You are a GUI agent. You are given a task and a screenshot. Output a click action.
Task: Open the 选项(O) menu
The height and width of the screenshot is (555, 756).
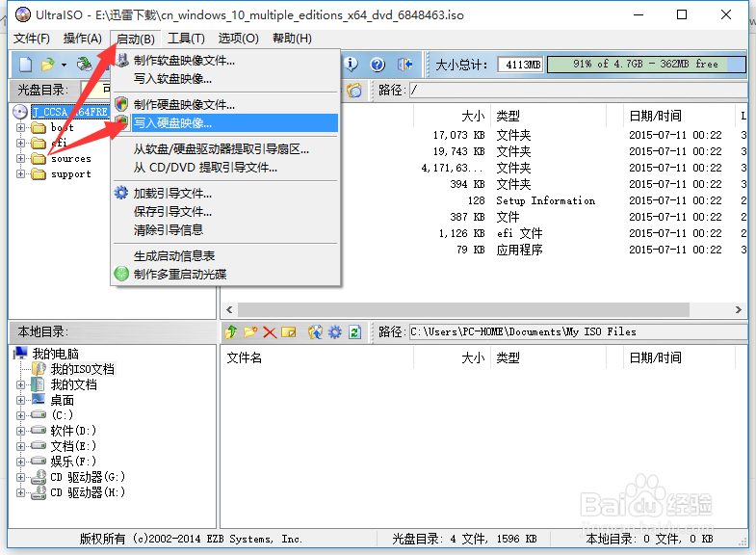pos(238,39)
